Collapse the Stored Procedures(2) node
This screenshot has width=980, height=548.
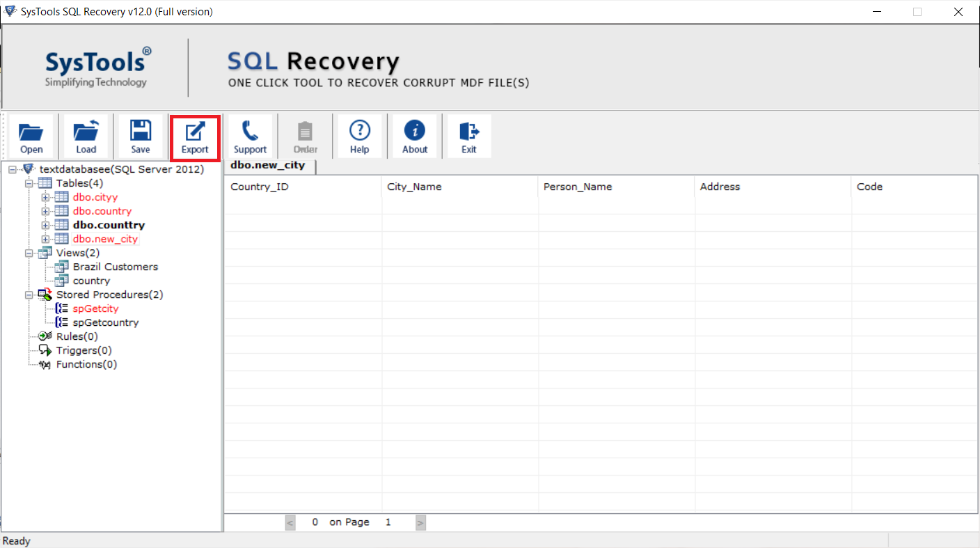point(29,295)
